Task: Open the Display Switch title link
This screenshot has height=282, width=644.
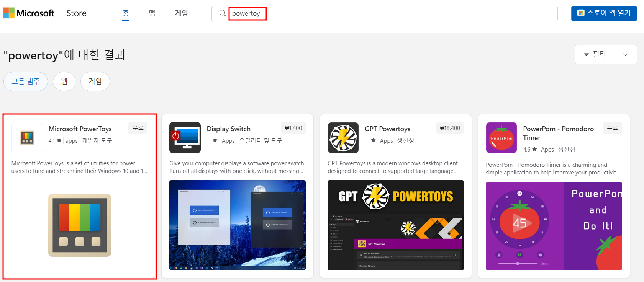Action: pyautogui.click(x=229, y=129)
